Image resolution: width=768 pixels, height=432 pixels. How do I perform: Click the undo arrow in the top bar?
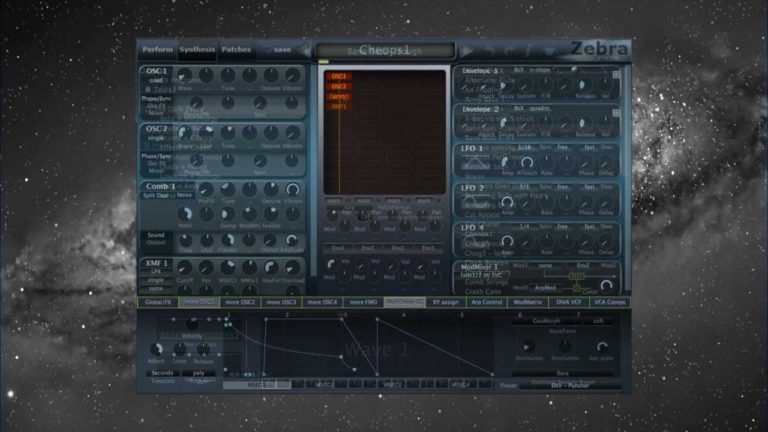pos(489,50)
